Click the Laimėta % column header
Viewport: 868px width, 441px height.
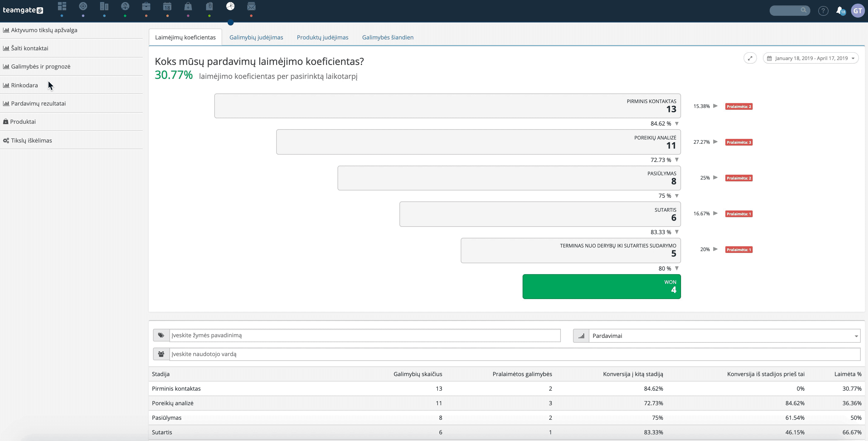pos(848,374)
